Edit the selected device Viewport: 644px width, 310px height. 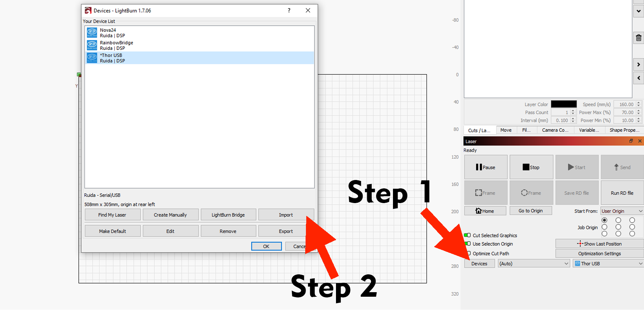pyautogui.click(x=170, y=231)
